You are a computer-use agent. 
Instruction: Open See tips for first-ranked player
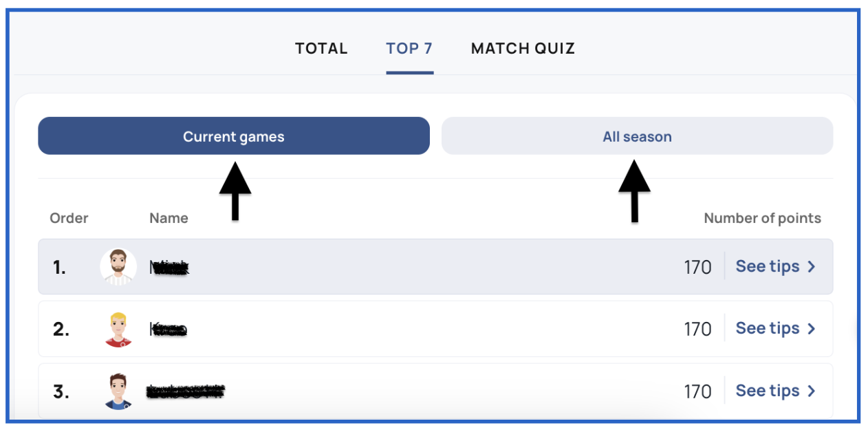pos(775,266)
